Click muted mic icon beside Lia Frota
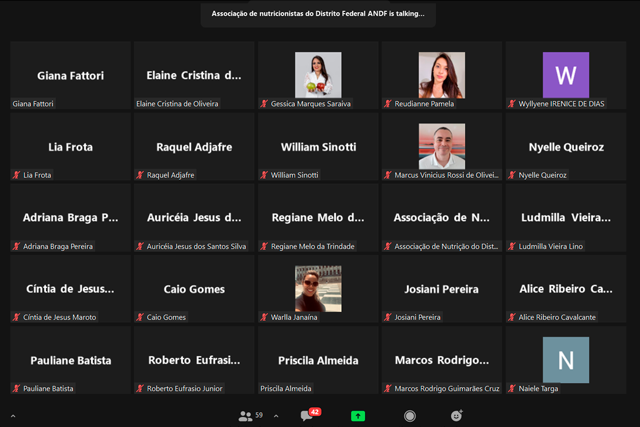640x427 pixels. (x=16, y=175)
